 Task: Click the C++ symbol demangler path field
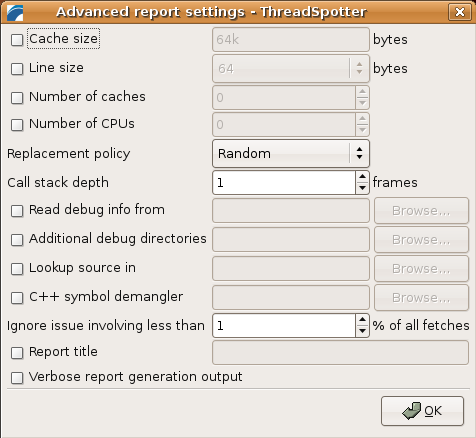click(291, 298)
